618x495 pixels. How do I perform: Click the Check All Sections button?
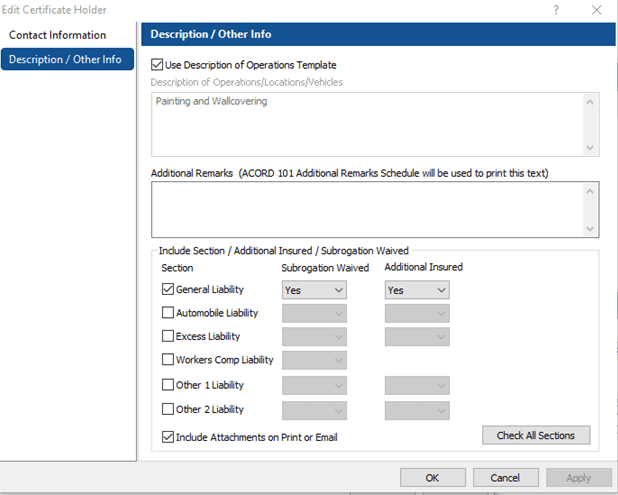pyautogui.click(x=536, y=435)
